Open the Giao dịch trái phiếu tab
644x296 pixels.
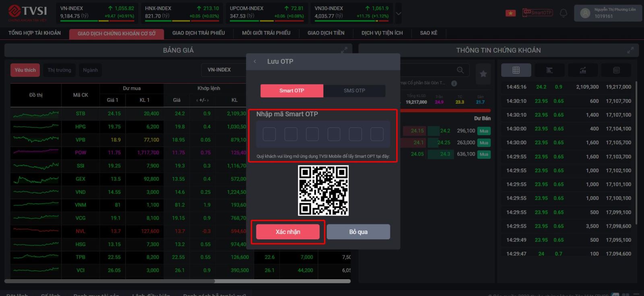pyautogui.click(x=198, y=33)
